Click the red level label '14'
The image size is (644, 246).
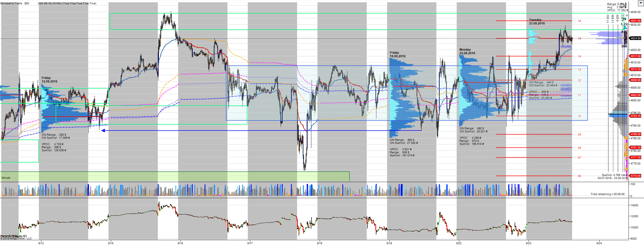579,56
